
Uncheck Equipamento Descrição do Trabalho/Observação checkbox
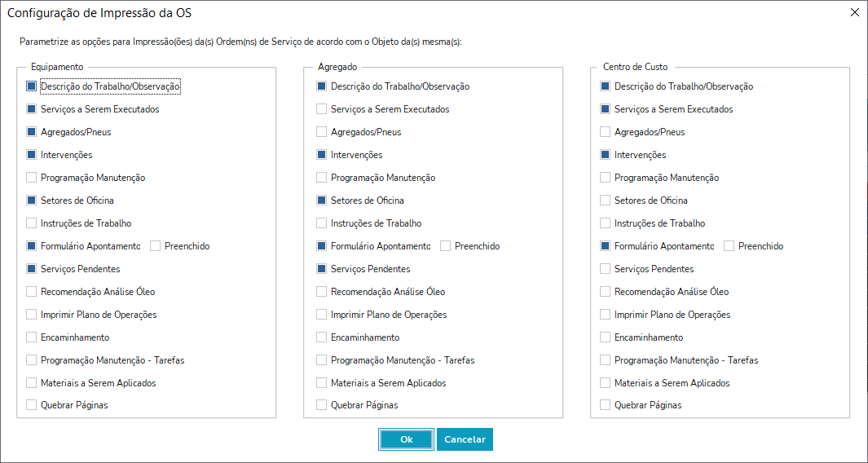point(32,86)
